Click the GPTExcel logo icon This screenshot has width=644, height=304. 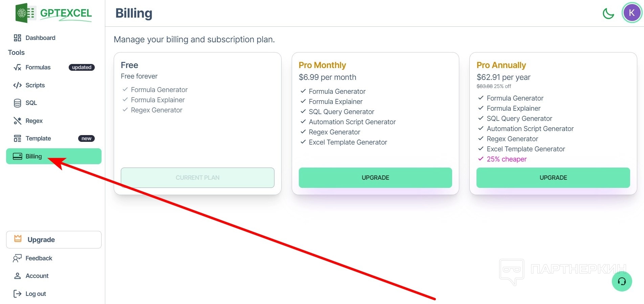[25, 13]
